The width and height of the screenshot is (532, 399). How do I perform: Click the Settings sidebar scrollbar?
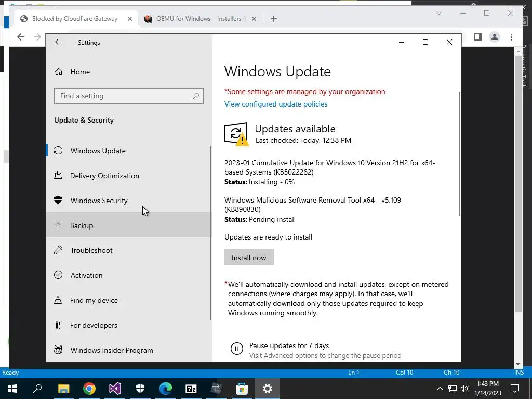(210, 233)
